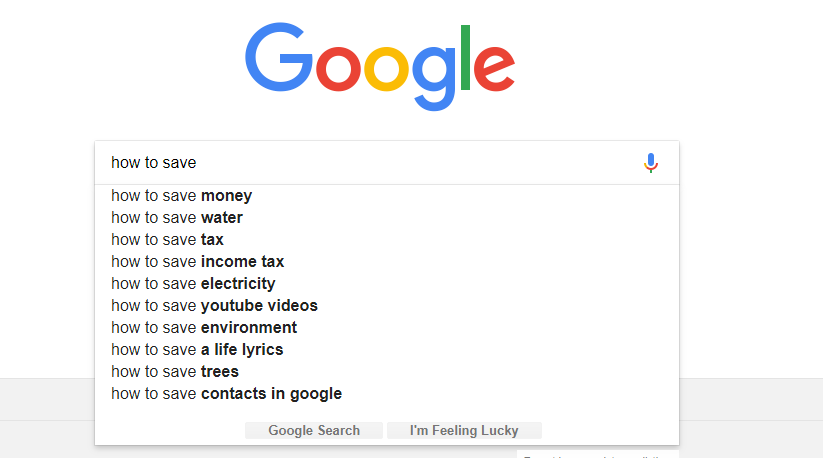Click the Google logo
The width and height of the screenshot is (823, 458).
pyautogui.click(x=380, y=66)
